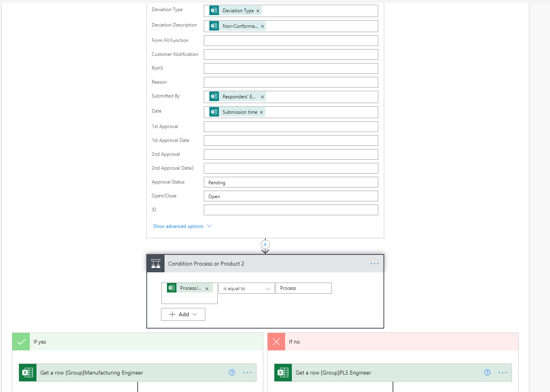The image size is (550, 392).
Task: Click the If no branch header
Action: click(393, 342)
